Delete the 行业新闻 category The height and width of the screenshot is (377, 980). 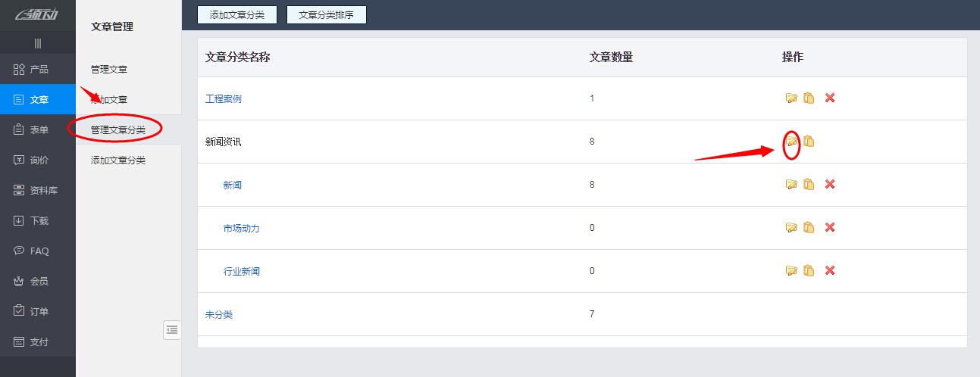(830, 271)
